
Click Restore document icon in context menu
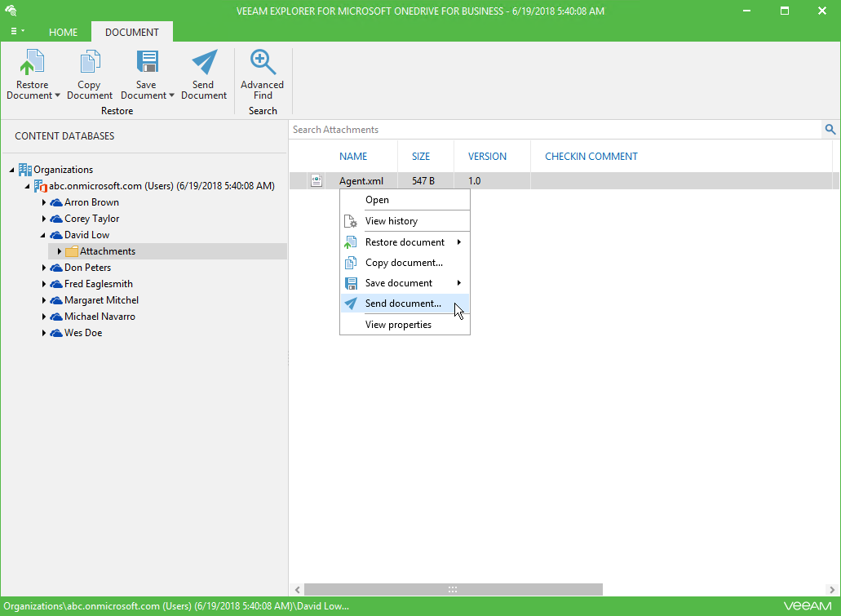351,242
